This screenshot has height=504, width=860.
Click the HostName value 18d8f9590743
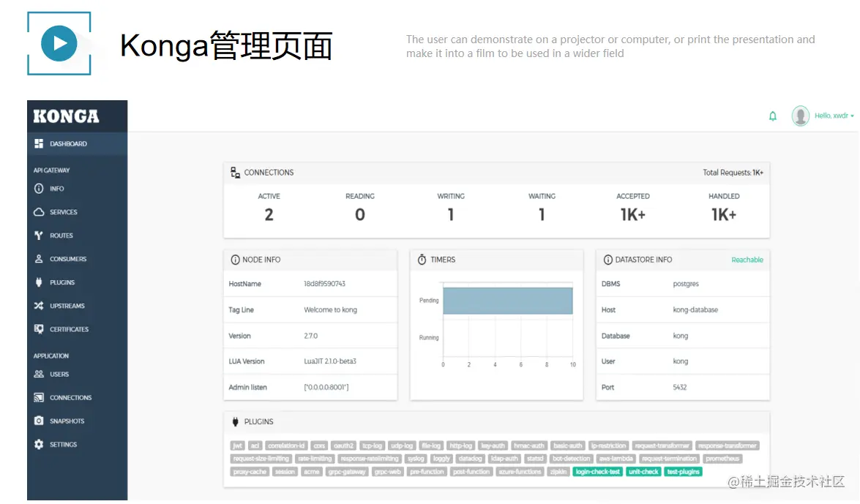(x=325, y=284)
